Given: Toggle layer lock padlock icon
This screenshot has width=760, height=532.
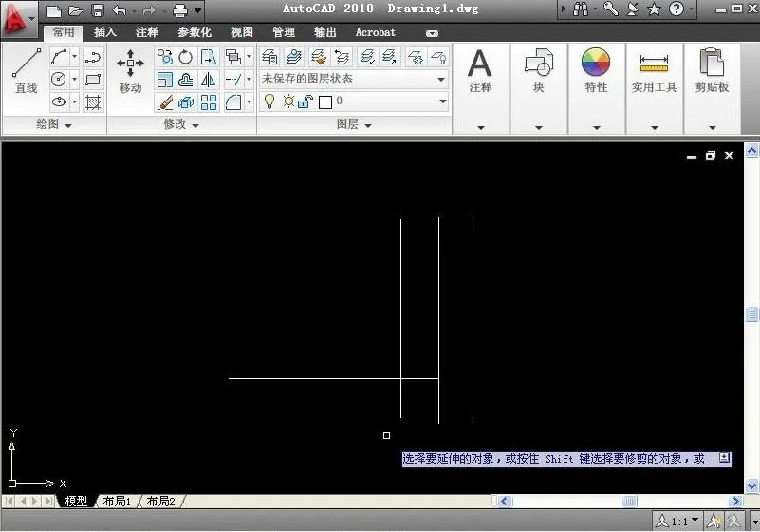Looking at the screenshot, I should click(x=306, y=101).
